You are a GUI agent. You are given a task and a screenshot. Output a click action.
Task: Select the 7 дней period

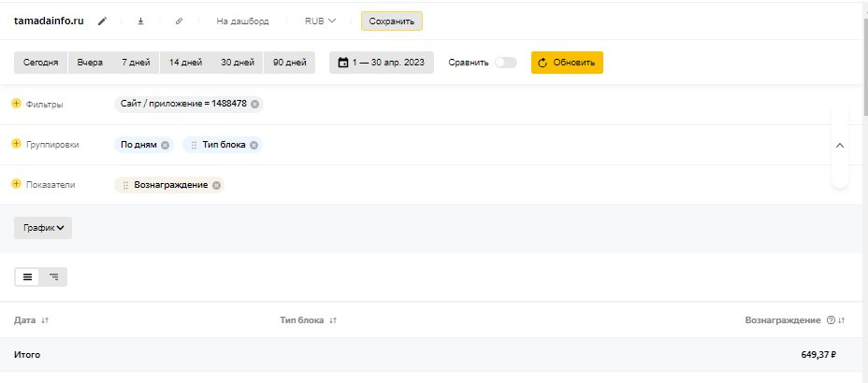[136, 63]
